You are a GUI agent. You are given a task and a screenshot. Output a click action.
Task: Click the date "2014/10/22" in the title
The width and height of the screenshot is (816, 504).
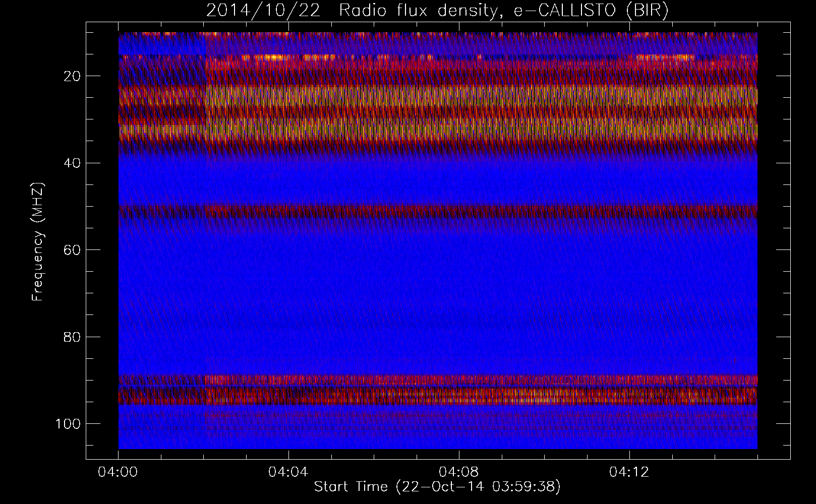click(263, 11)
